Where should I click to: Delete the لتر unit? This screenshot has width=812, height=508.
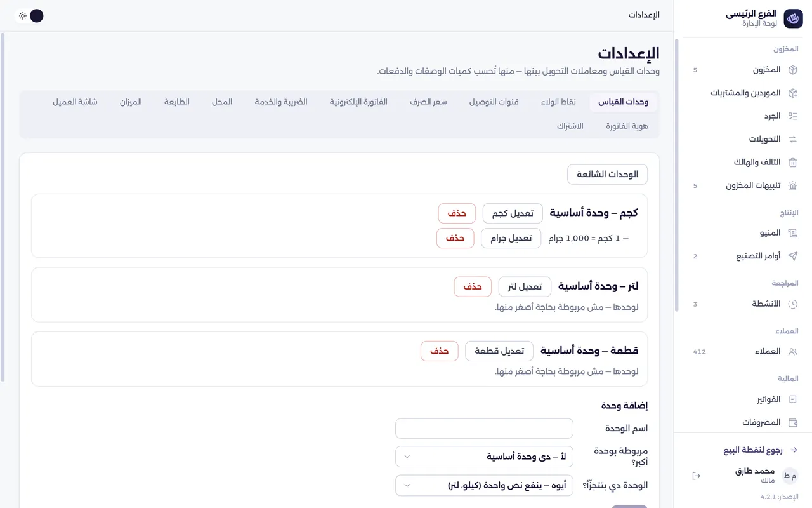tap(473, 287)
